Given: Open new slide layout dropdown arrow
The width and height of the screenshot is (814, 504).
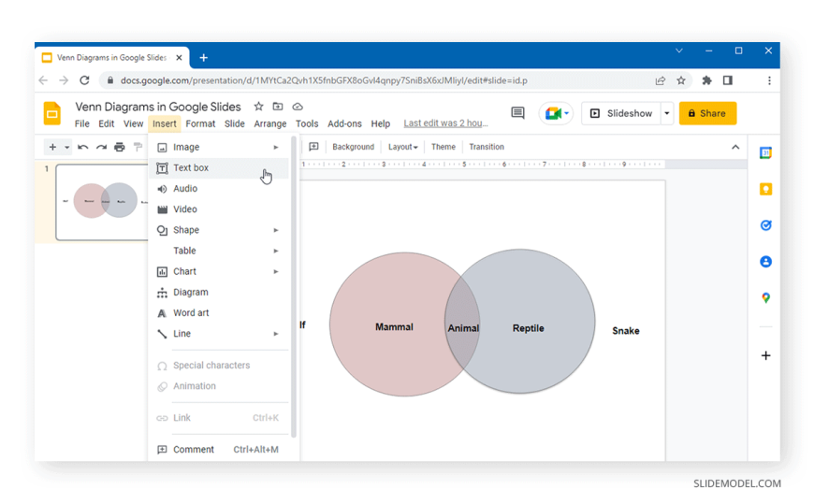Looking at the screenshot, I should pos(67,148).
